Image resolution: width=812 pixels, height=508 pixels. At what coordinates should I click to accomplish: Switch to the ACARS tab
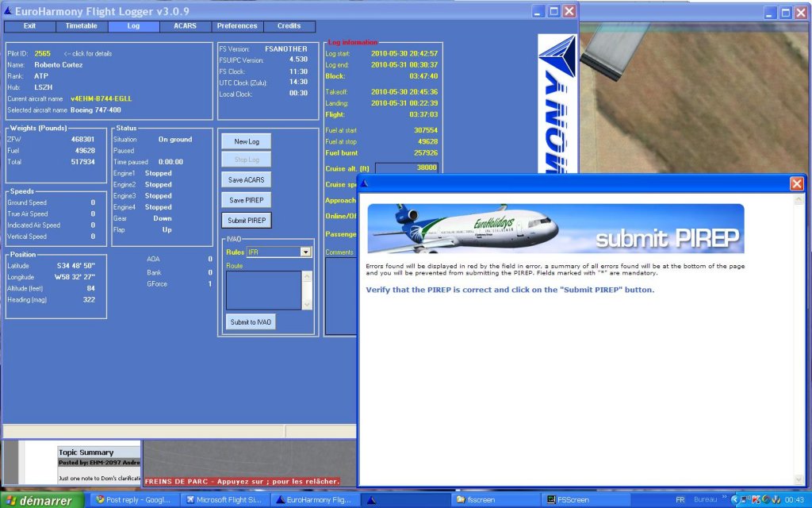(185, 26)
